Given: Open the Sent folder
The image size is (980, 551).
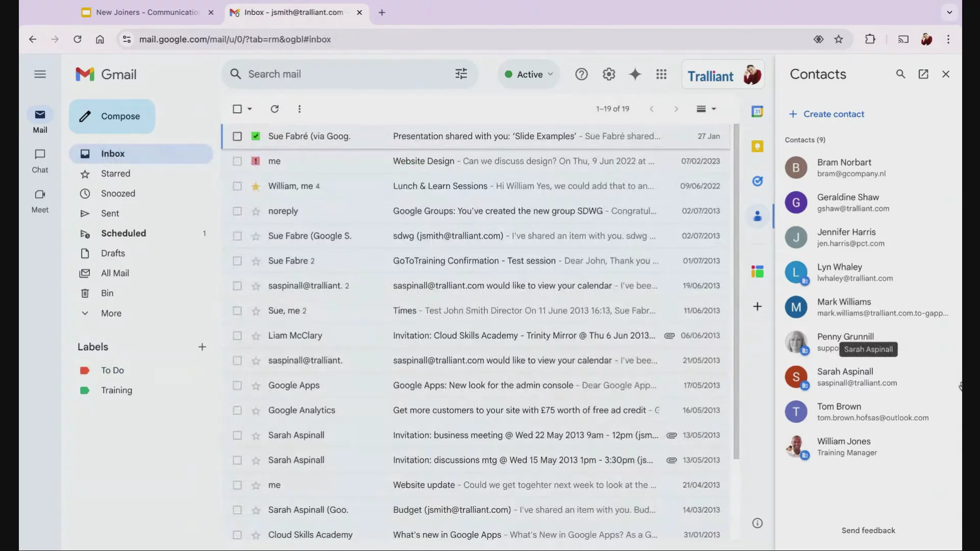Looking at the screenshot, I should 110,213.
